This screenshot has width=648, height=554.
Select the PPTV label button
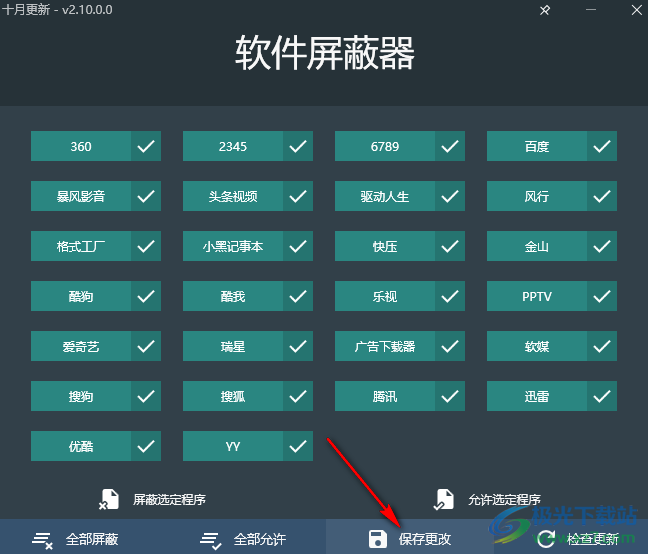(537, 296)
